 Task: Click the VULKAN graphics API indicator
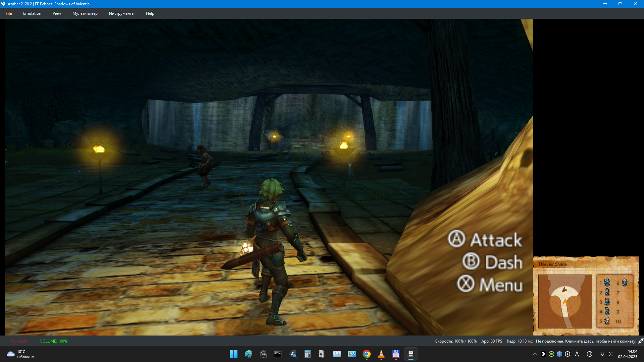[x=19, y=341]
